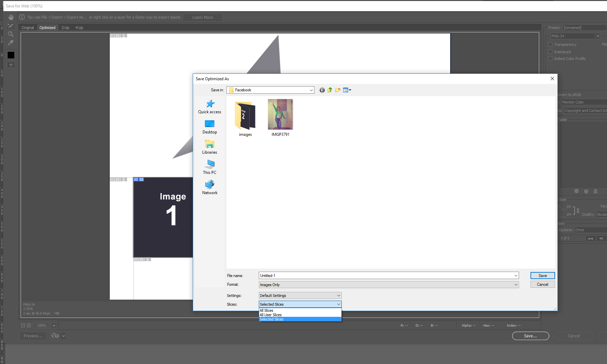Open the 100% zoom level dropdown
The width and height of the screenshot is (607, 364).
(x=54, y=326)
